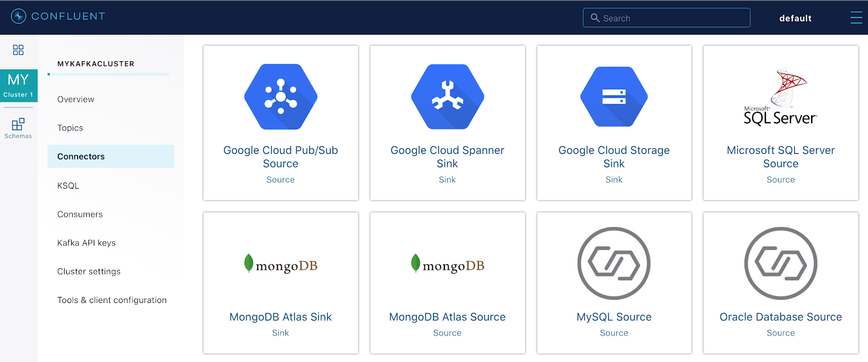868x362 pixels.
Task: Open the Overview menu item
Action: (x=76, y=99)
